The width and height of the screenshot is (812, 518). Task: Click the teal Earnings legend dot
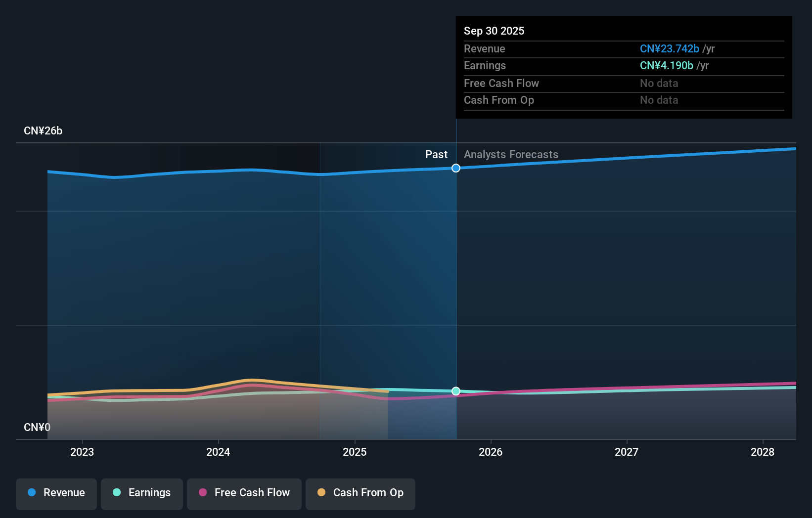tap(116, 493)
